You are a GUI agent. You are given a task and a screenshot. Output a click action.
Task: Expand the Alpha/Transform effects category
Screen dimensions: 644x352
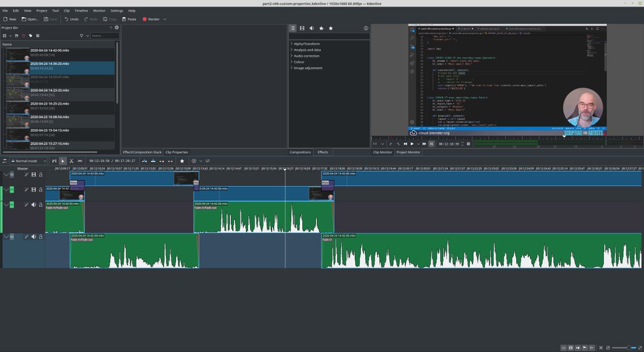point(306,43)
